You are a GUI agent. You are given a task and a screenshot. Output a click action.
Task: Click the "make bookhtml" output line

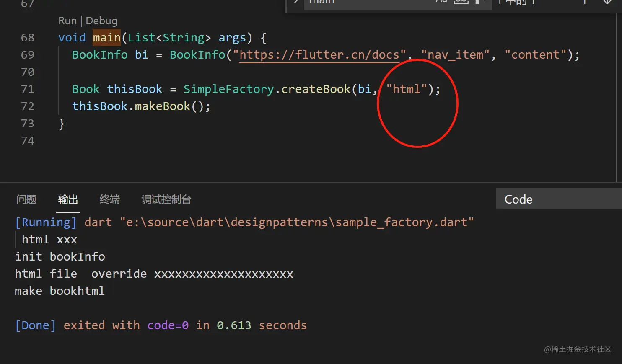click(60, 291)
